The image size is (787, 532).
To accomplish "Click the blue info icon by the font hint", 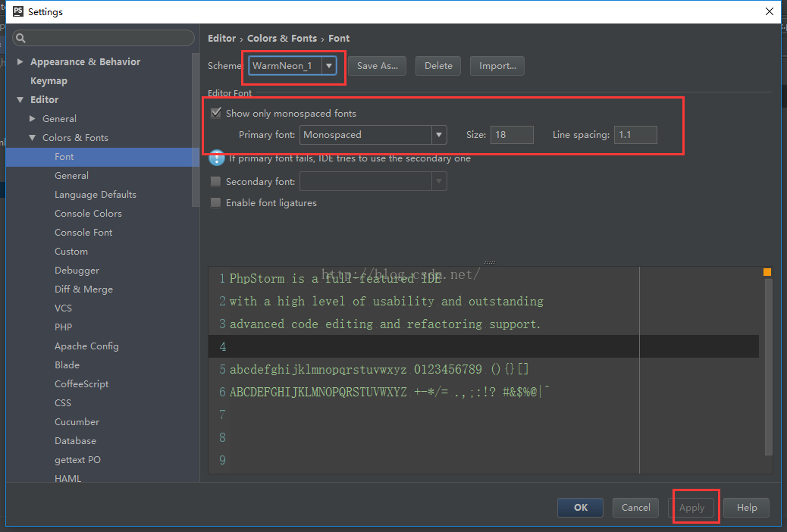I will 216,158.
